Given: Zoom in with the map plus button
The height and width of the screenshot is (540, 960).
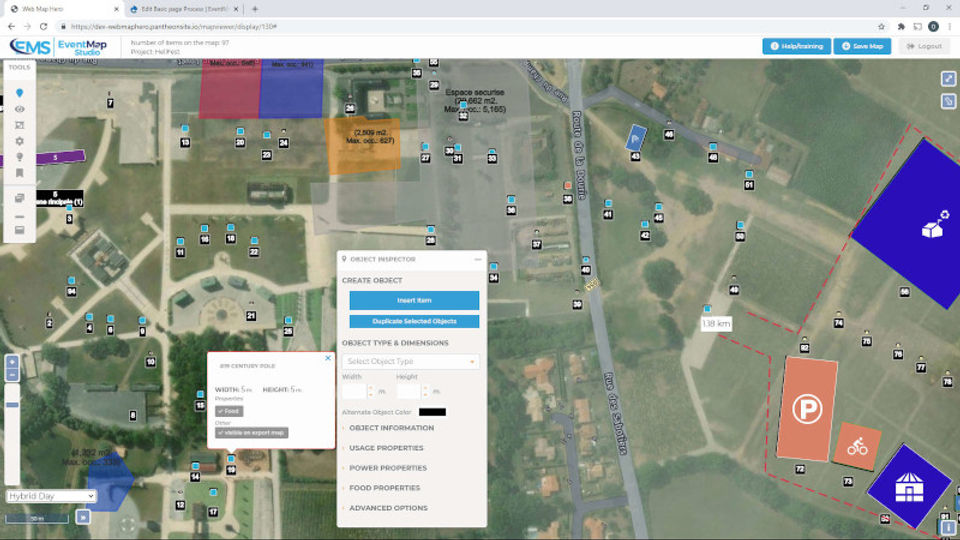Looking at the screenshot, I should [x=12, y=362].
